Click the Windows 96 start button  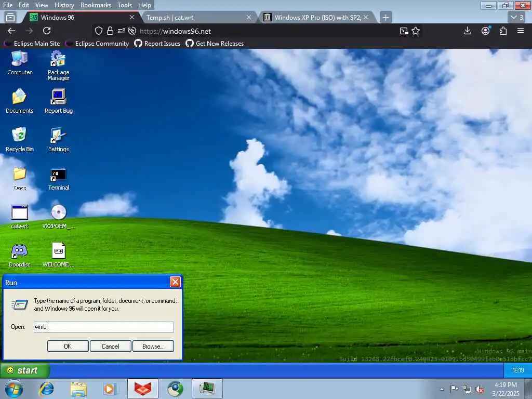click(x=25, y=370)
